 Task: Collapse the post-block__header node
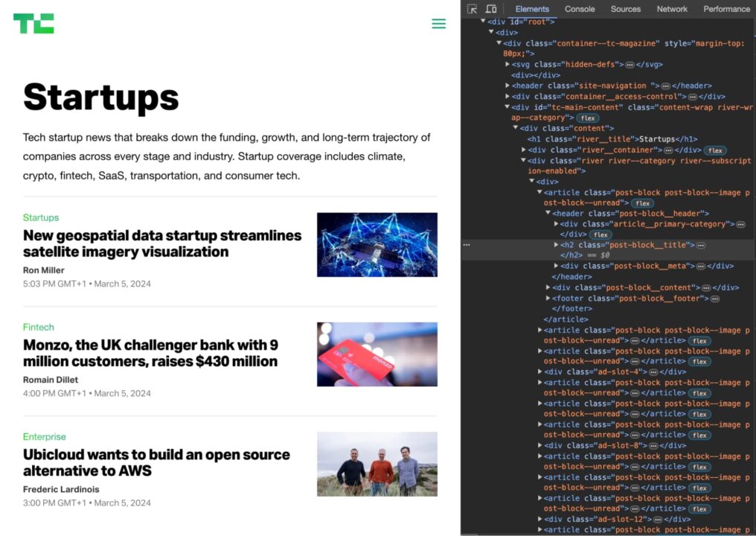coord(548,213)
